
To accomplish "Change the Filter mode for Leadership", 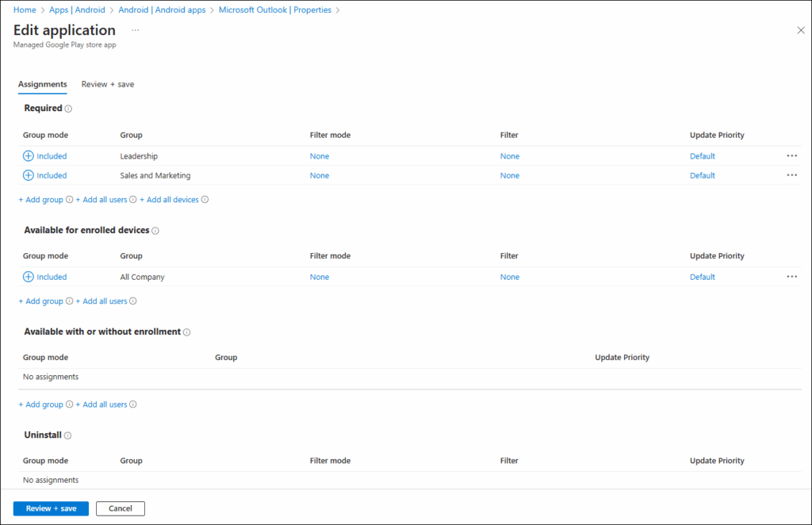I will 319,156.
